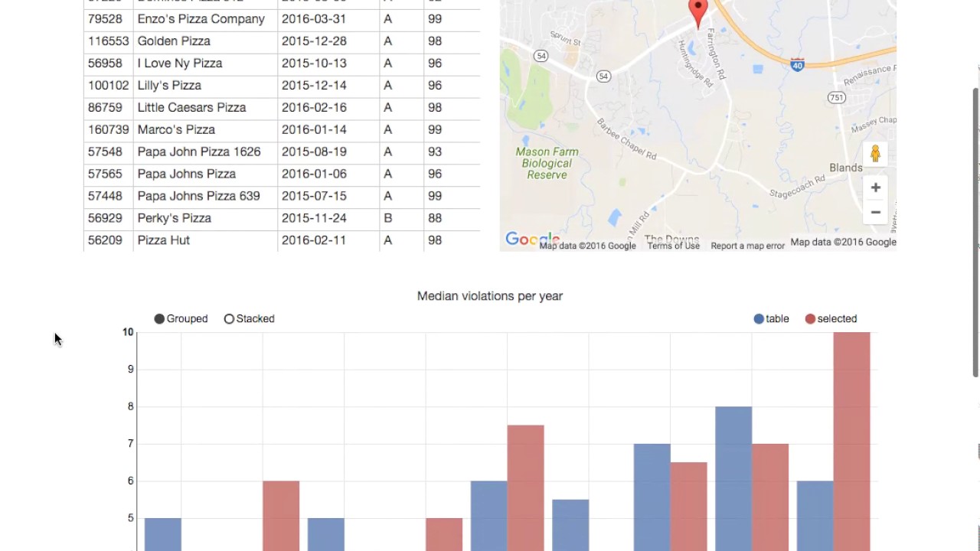Open the Google logo on map
Image resolution: width=980 pixels, height=551 pixels.
531,240
